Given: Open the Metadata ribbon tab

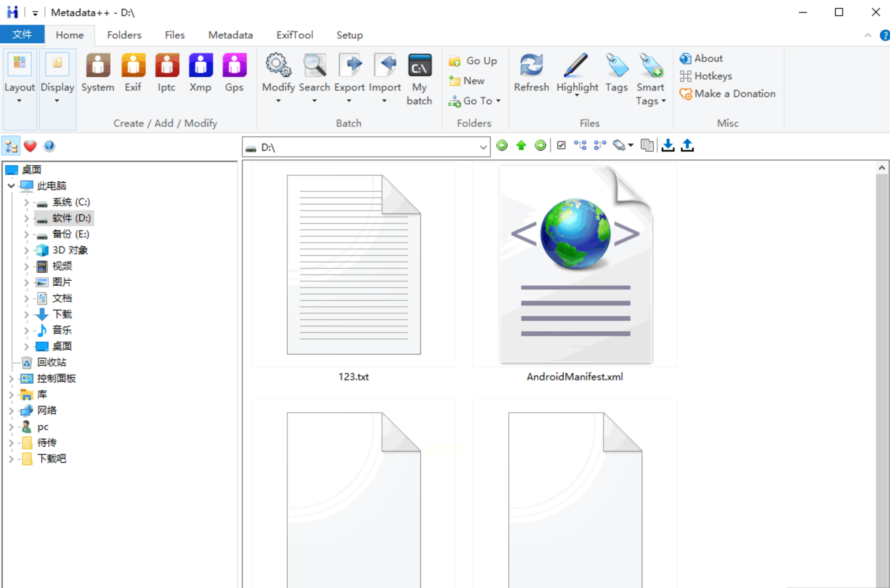Looking at the screenshot, I should pyautogui.click(x=230, y=35).
